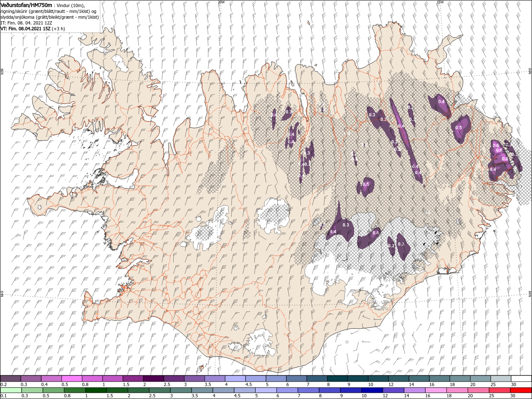
Task: Click the snow legend swatch starting at 0.2
Action: tap(11, 378)
